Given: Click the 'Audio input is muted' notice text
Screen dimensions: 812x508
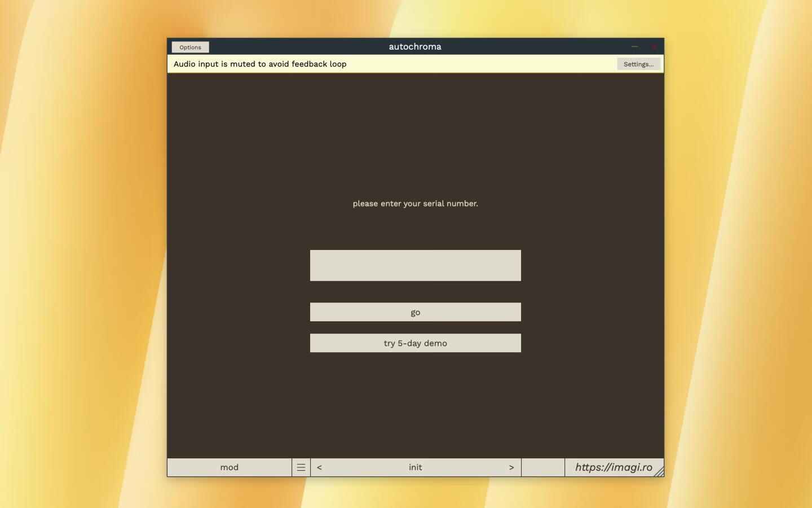Looking at the screenshot, I should click(x=260, y=64).
